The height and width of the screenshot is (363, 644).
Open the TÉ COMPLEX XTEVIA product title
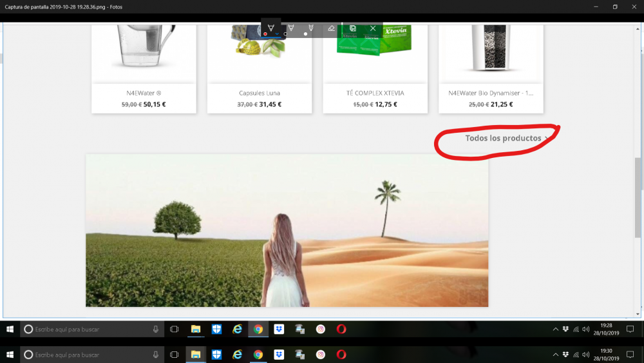click(375, 93)
